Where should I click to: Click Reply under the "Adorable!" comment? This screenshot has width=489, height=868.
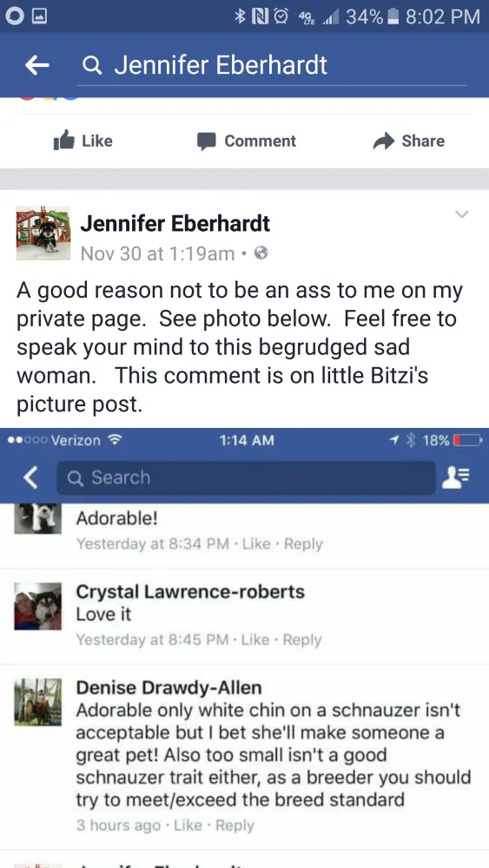click(303, 543)
